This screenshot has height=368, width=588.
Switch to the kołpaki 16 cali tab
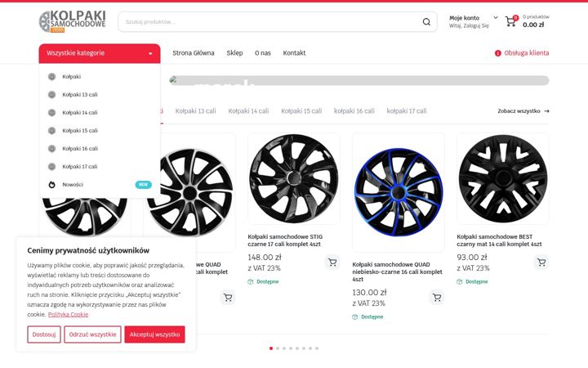[x=354, y=111]
